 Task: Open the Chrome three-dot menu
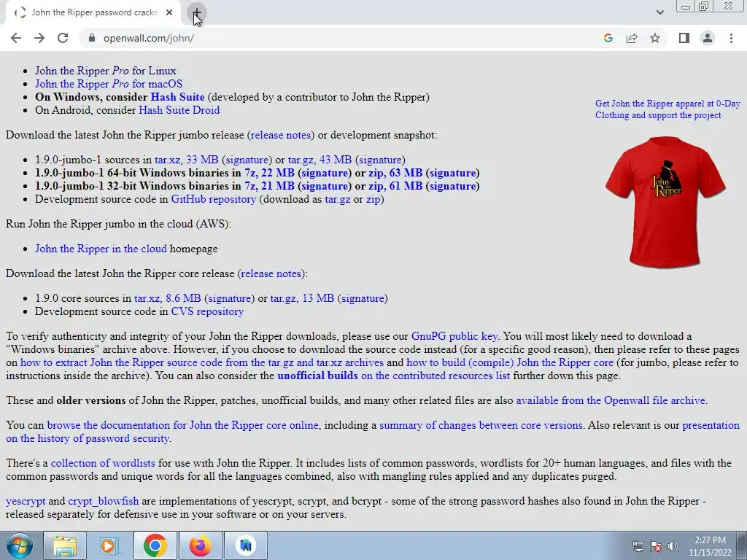731,38
